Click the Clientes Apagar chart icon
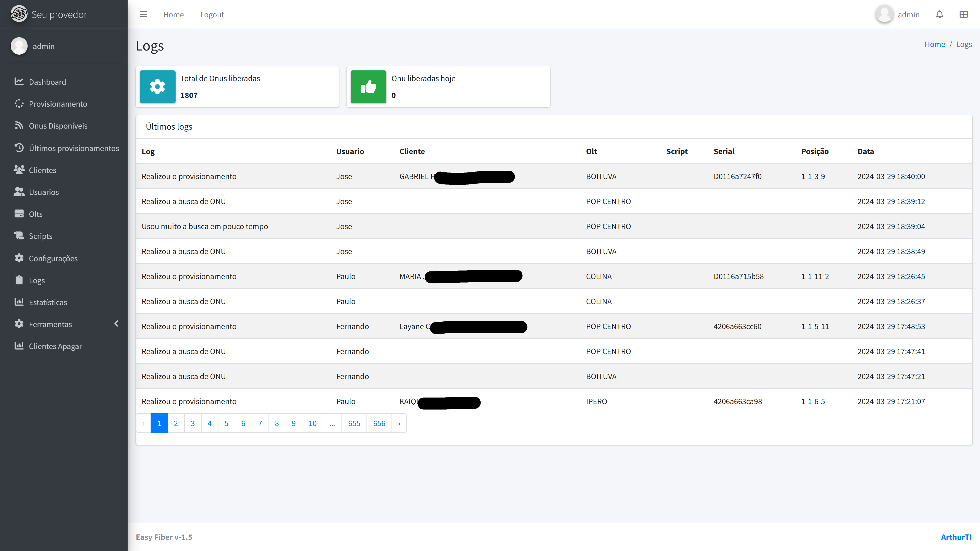The height and width of the screenshot is (551, 980). pos(19,346)
